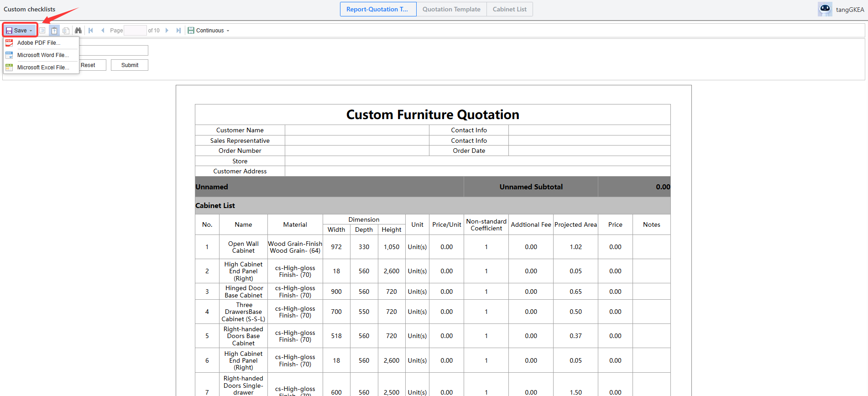Click the Unnamed Subtotal cell
The height and width of the screenshot is (396, 868).
[x=531, y=187]
